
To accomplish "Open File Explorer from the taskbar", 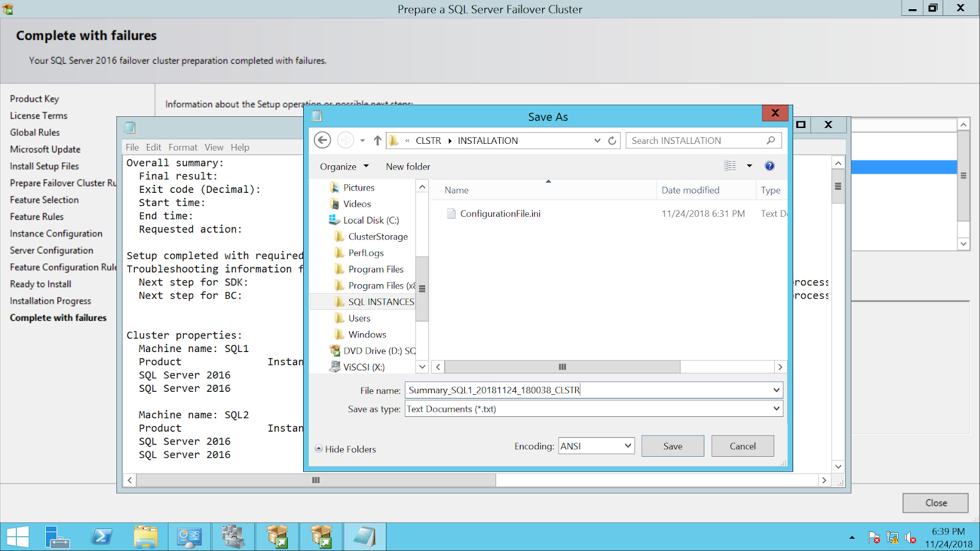I will (x=146, y=537).
